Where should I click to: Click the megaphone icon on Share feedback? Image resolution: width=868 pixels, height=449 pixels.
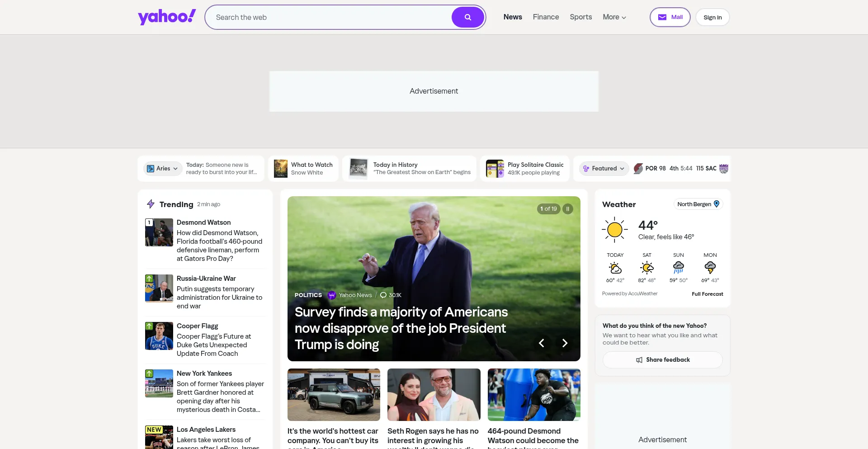[639, 360]
